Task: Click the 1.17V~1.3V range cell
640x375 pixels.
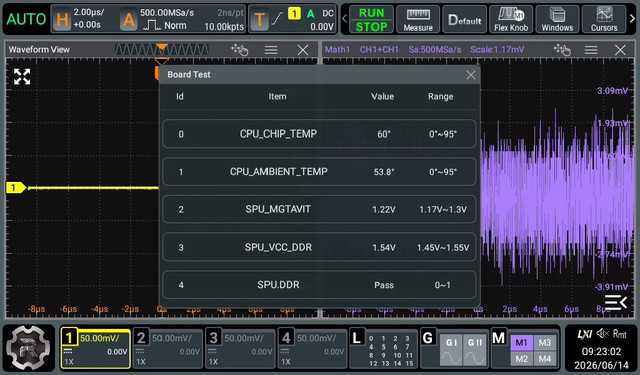Action: 443,209
